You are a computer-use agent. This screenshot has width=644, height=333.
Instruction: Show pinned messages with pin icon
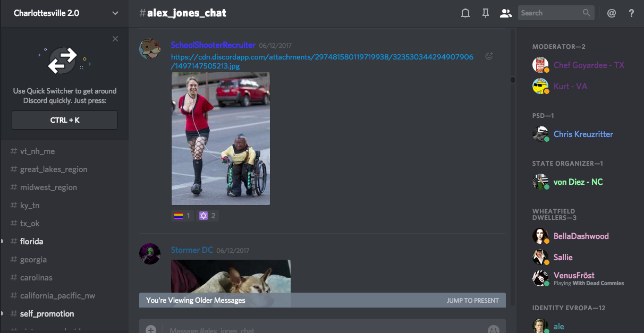(485, 13)
